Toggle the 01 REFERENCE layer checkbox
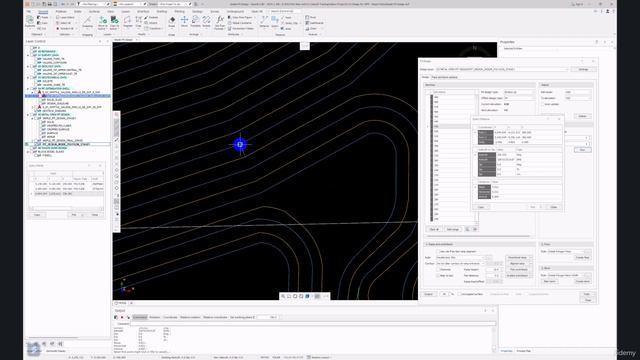The width and height of the screenshot is (640, 360). click(31, 51)
